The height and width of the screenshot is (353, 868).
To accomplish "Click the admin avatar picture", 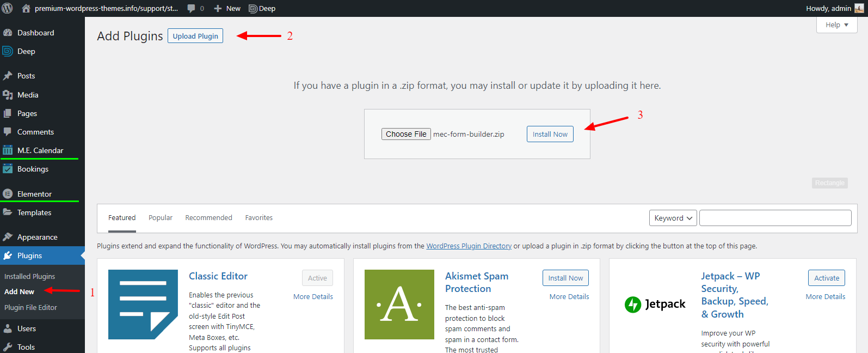I will [859, 8].
